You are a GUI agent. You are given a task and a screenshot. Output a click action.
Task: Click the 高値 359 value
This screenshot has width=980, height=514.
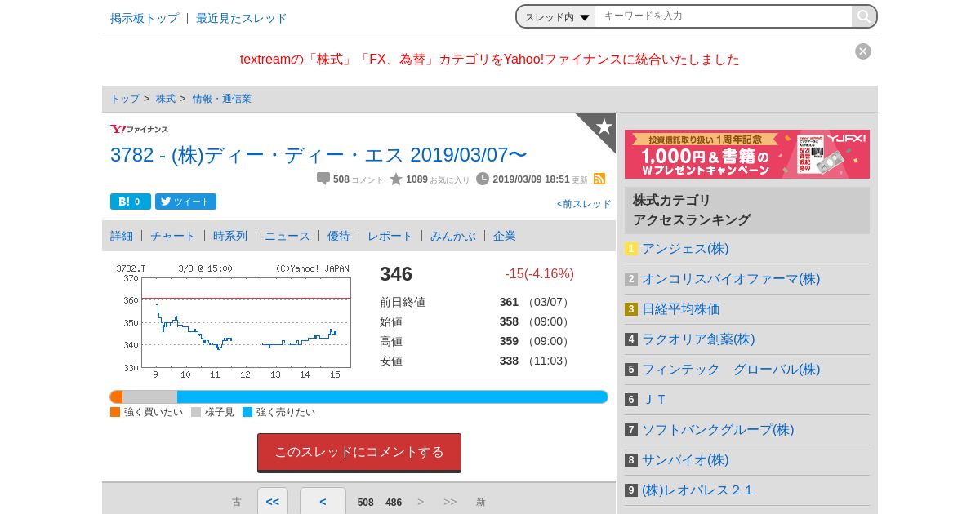pos(509,341)
